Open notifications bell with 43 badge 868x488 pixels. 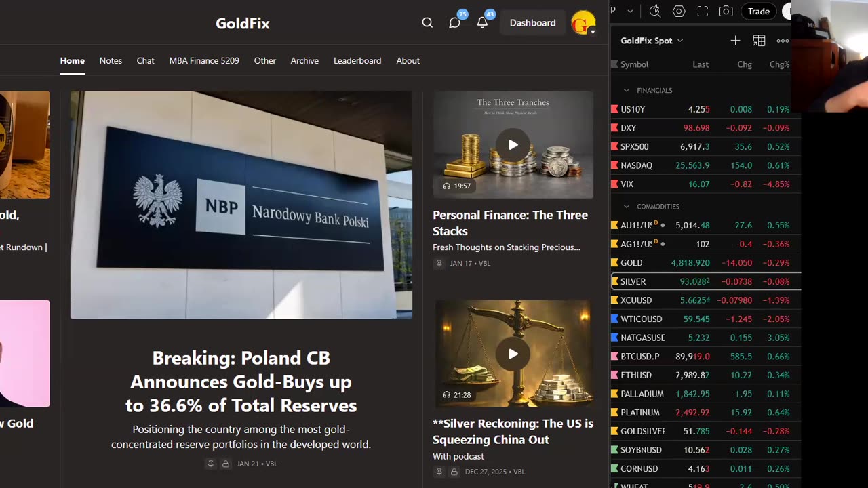click(x=482, y=22)
